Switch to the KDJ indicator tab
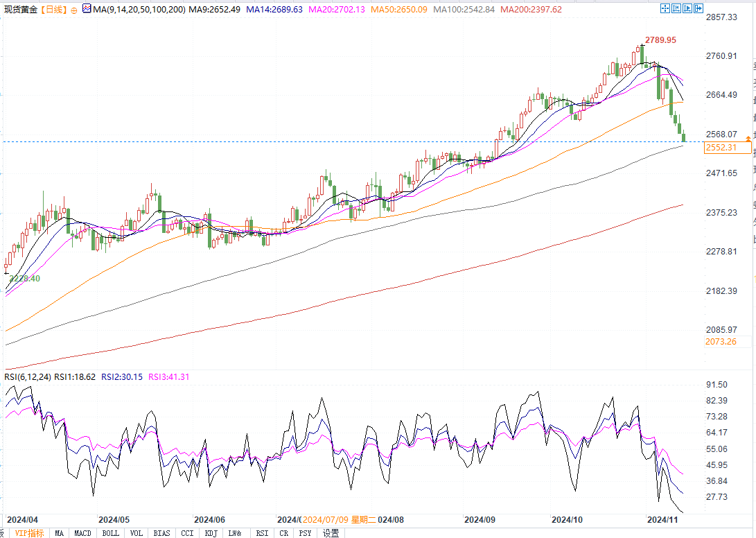The height and width of the screenshot is (538, 756). 211,533
